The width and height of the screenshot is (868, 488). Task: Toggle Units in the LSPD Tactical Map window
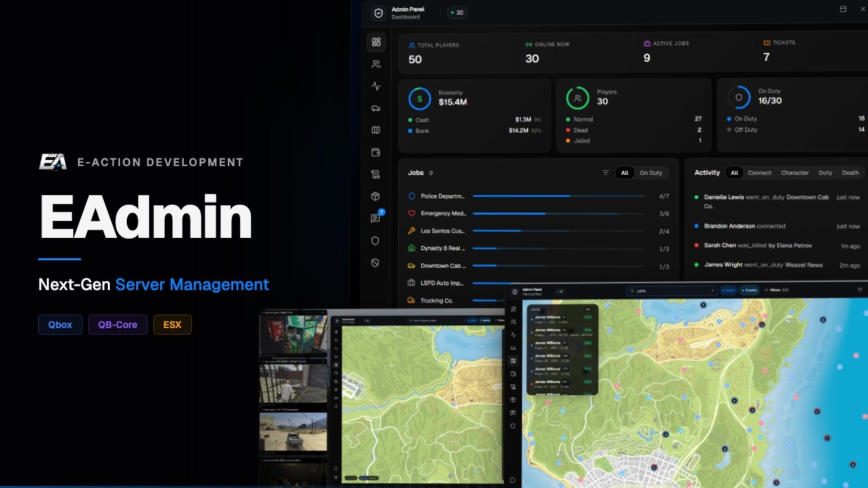[728, 290]
